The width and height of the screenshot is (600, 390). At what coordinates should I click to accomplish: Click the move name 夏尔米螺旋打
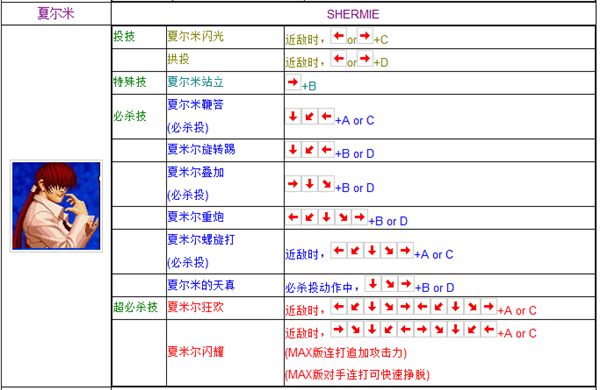[x=201, y=240]
